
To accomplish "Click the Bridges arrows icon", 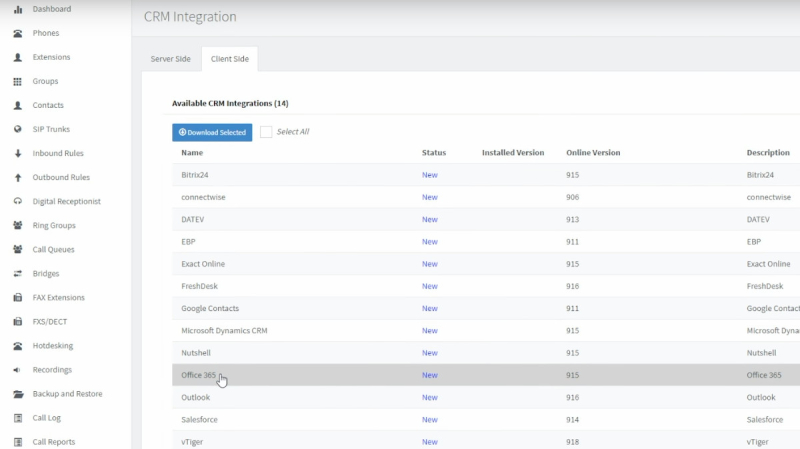I will 18,273.
